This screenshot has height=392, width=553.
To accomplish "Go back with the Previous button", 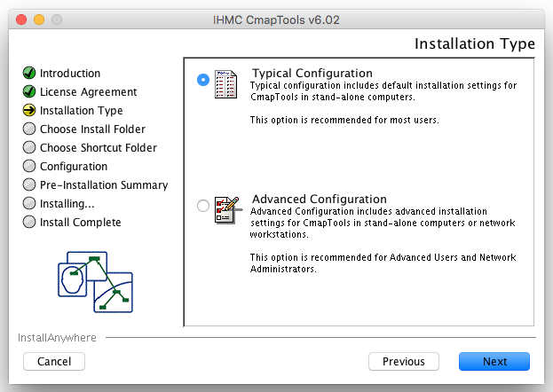I will (404, 362).
